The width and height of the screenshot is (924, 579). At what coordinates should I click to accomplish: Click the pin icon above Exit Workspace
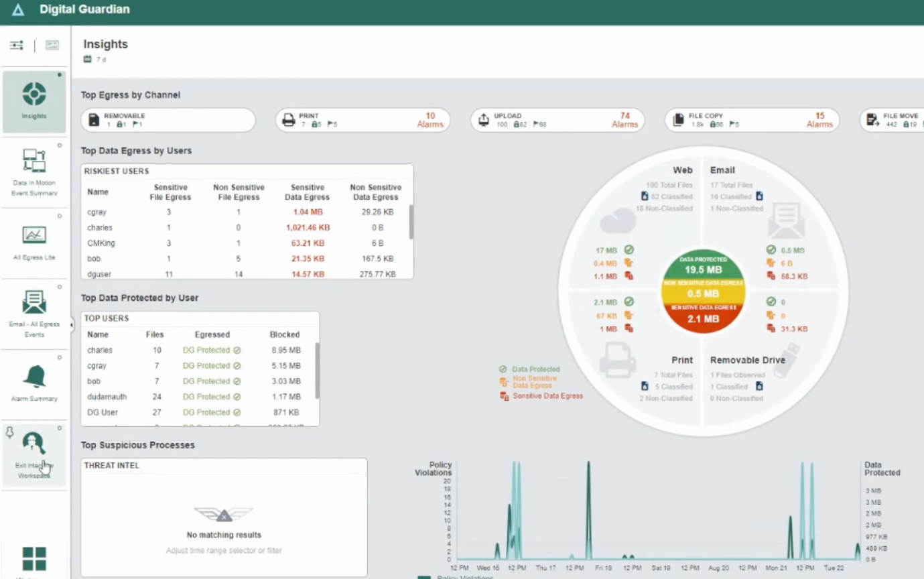(9, 432)
